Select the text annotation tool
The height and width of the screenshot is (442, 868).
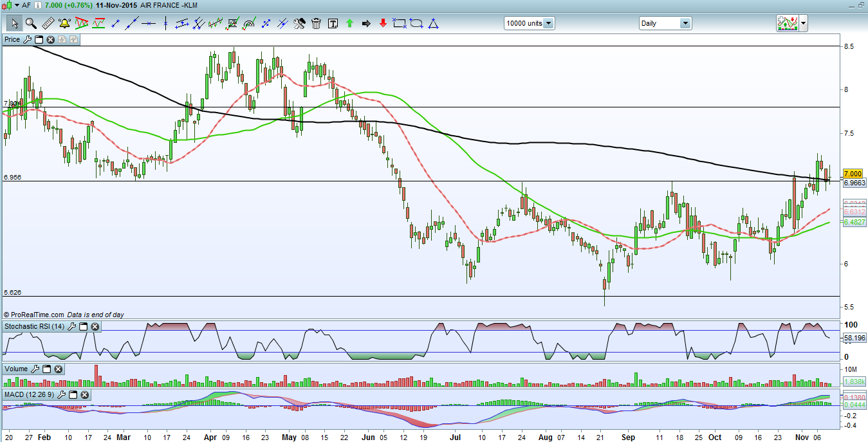coord(333,24)
